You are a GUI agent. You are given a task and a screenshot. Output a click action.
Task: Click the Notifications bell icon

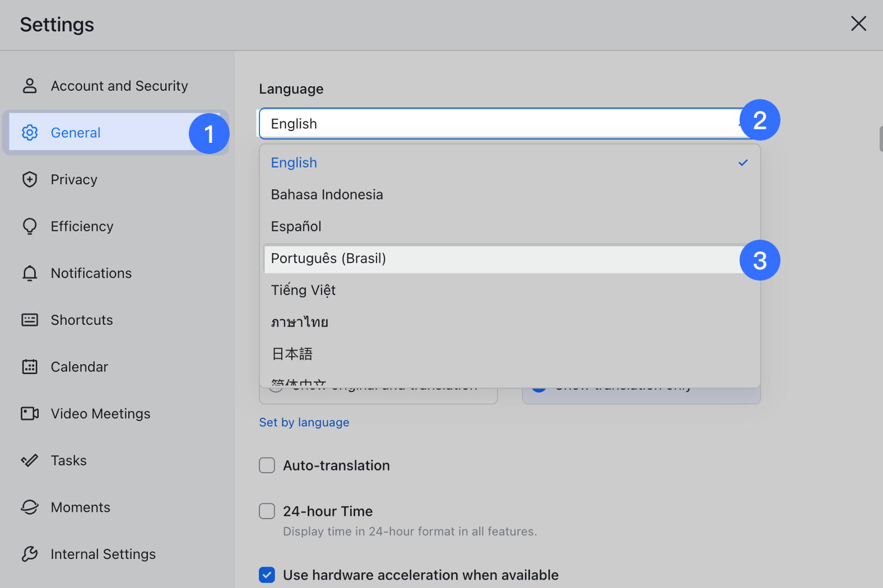point(30,273)
